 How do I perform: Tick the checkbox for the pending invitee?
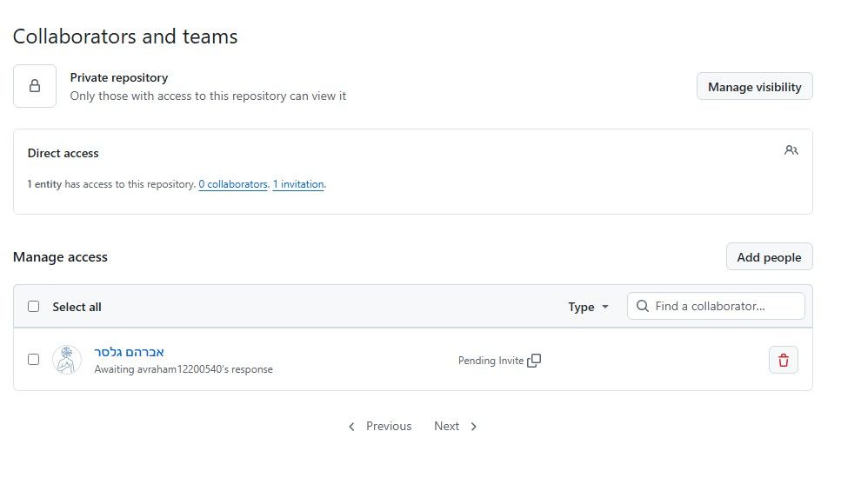34,360
